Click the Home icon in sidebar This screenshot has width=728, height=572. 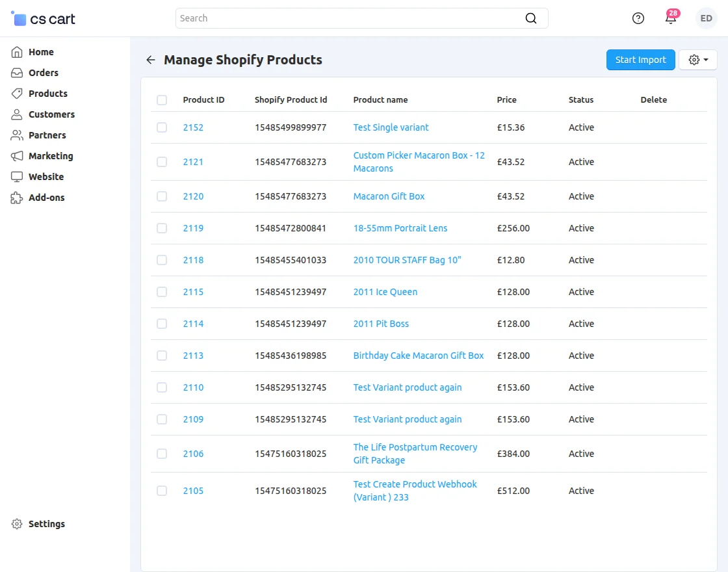click(17, 52)
